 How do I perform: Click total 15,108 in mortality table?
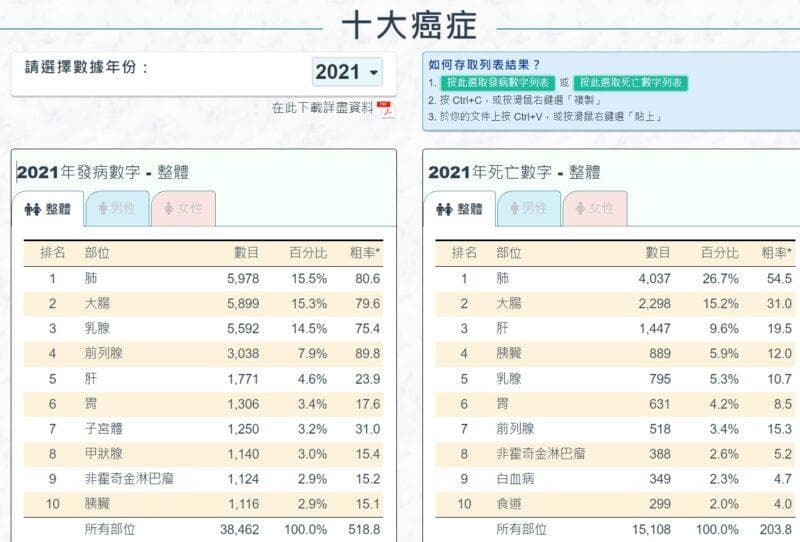(652, 530)
